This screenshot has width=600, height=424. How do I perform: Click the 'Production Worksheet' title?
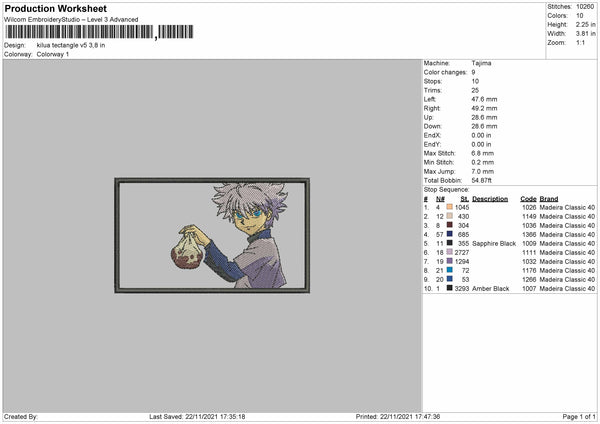point(55,8)
